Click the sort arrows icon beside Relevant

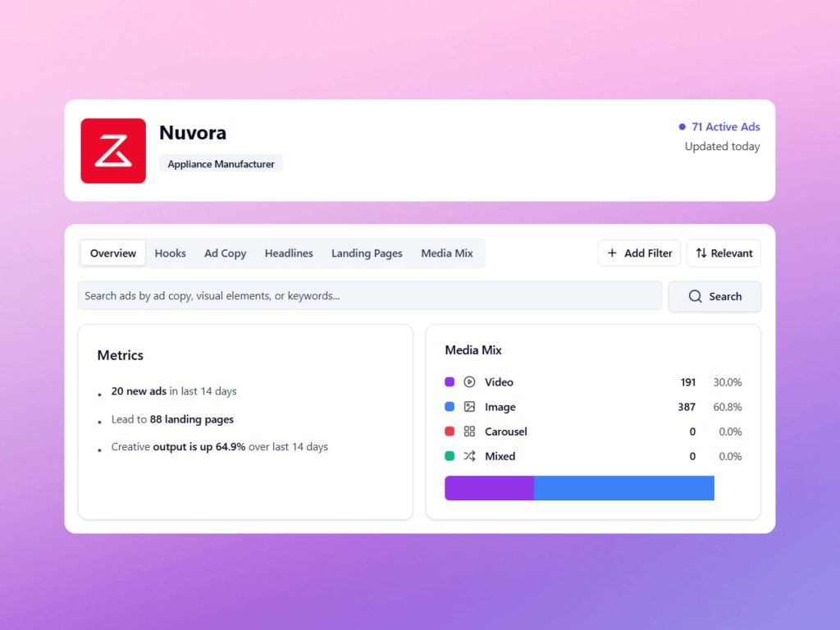pyautogui.click(x=701, y=253)
